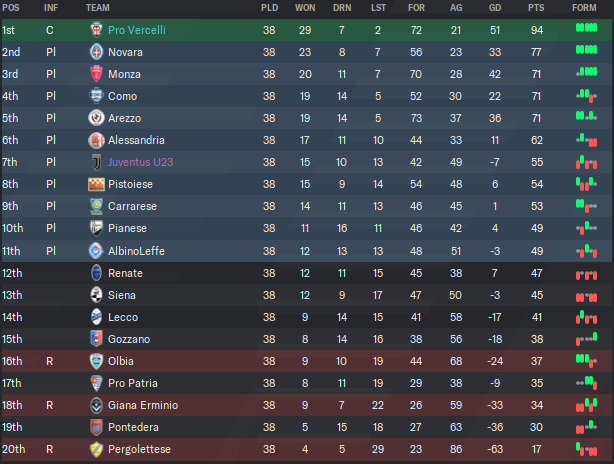The height and width of the screenshot is (464, 614).
Task: Open Monza via its red crest
Action: 96,74
